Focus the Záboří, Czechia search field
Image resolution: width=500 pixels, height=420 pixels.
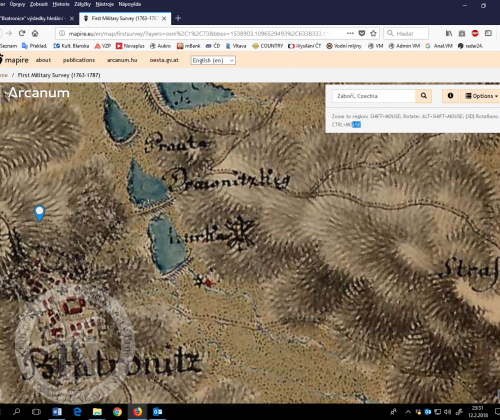coord(374,96)
